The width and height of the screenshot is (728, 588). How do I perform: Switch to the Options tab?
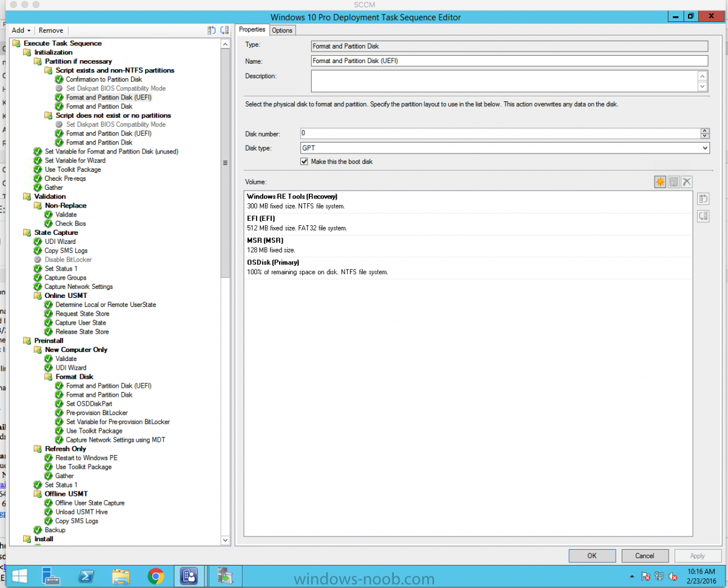pos(282,30)
